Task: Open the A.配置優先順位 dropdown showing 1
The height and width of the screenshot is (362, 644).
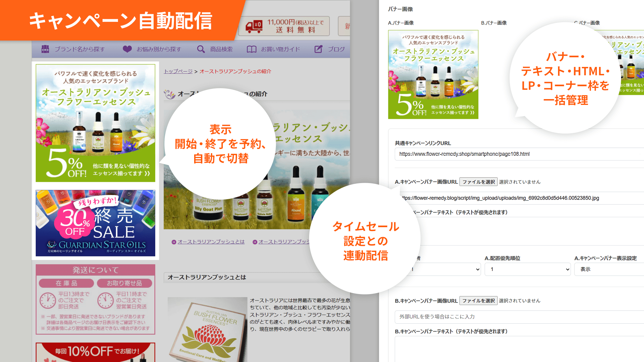Action: (528, 269)
